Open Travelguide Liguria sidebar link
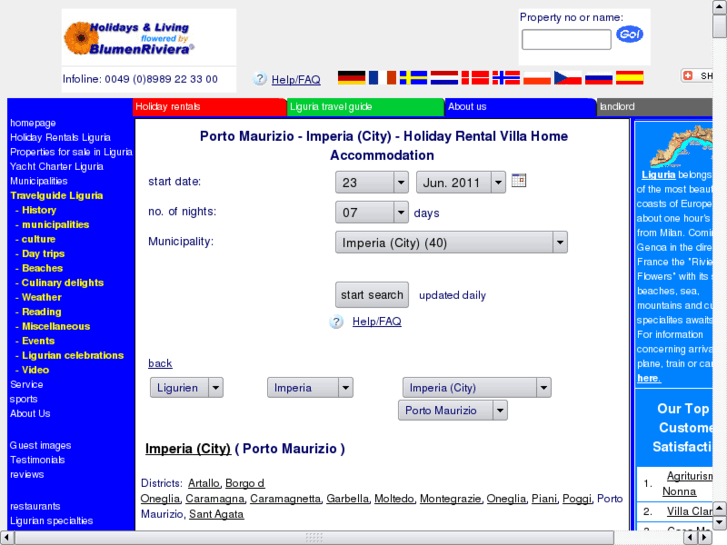The image size is (727, 545). click(x=57, y=195)
